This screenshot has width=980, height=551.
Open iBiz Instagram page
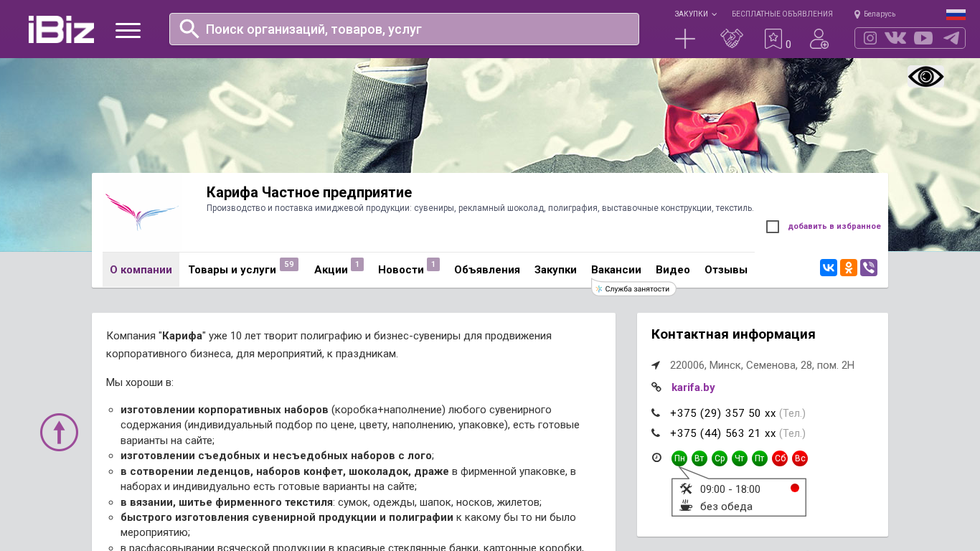point(870,38)
